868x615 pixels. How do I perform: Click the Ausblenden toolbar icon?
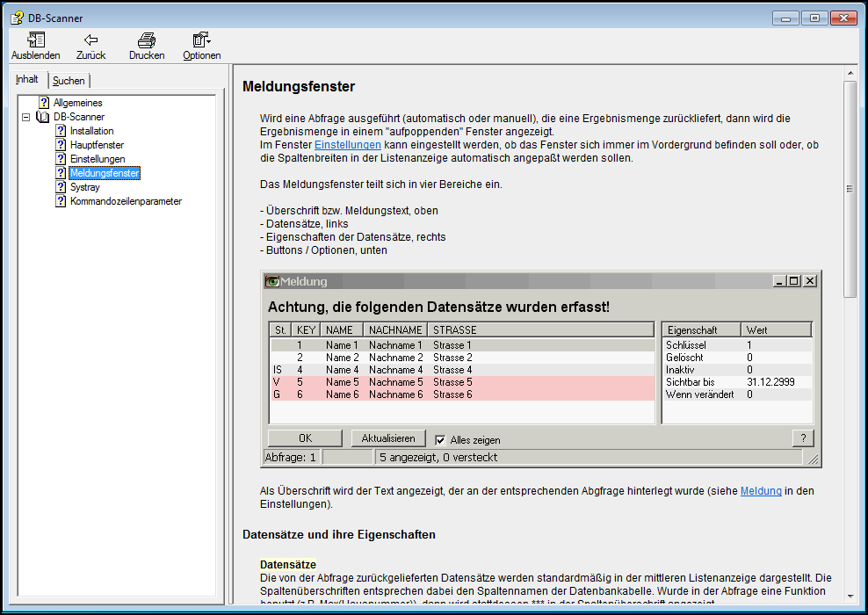[x=36, y=40]
